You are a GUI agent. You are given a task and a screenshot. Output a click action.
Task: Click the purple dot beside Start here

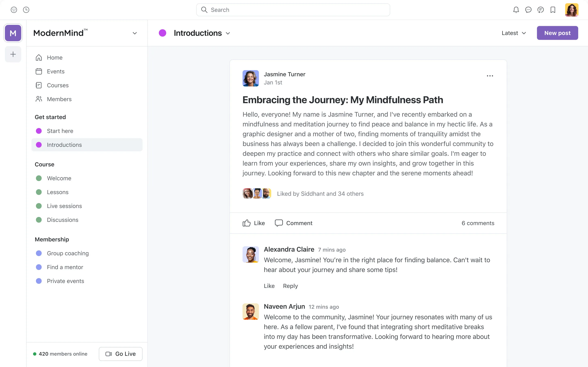(x=39, y=131)
